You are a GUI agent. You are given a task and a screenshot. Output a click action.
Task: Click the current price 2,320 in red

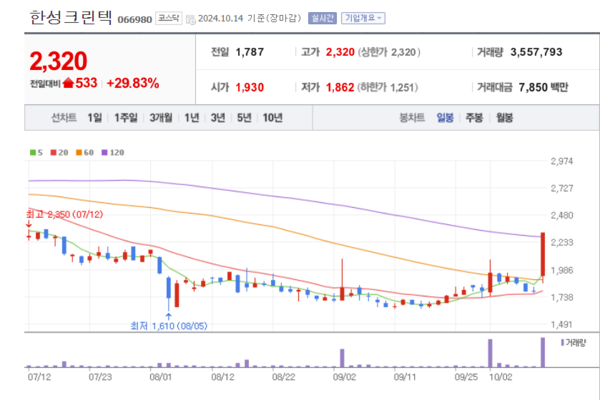coord(59,61)
